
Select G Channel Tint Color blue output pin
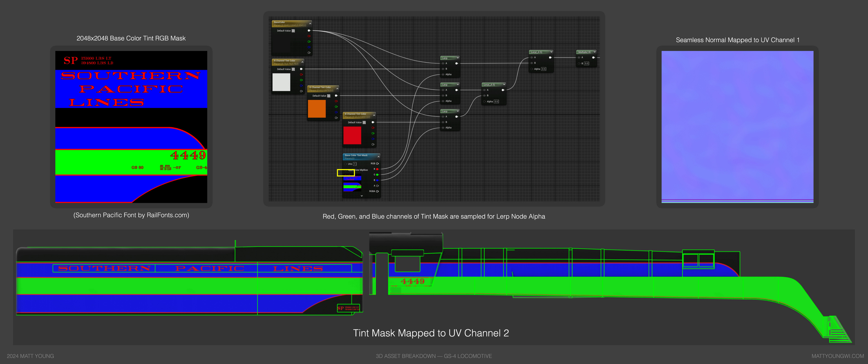click(336, 112)
